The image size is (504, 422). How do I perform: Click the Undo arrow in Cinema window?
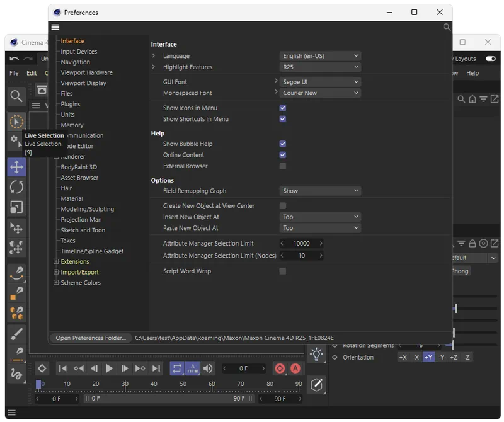tap(14, 59)
